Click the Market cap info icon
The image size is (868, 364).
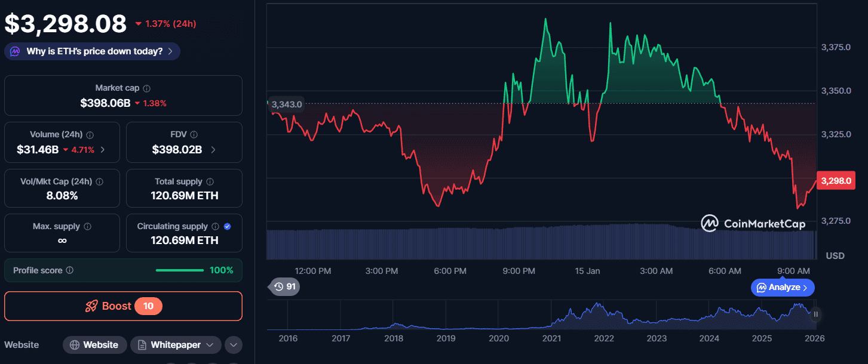(x=147, y=88)
